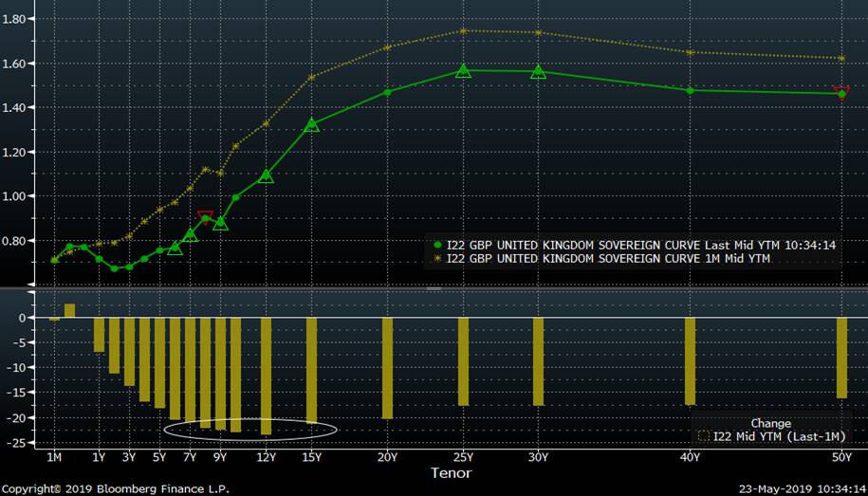Select the 12Y point on dotted 1M curve
The height and width of the screenshot is (496, 868).
pos(267,123)
